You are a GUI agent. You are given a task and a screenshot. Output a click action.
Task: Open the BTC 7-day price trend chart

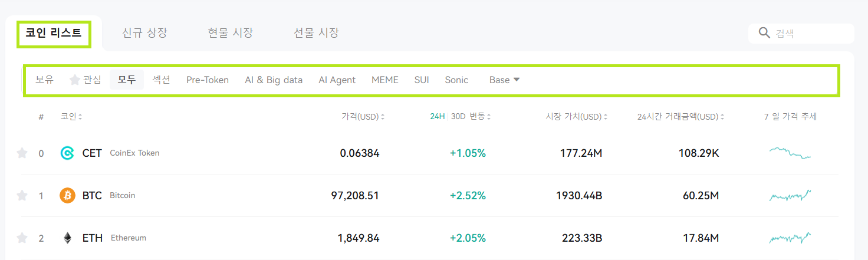click(x=790, y=196)
